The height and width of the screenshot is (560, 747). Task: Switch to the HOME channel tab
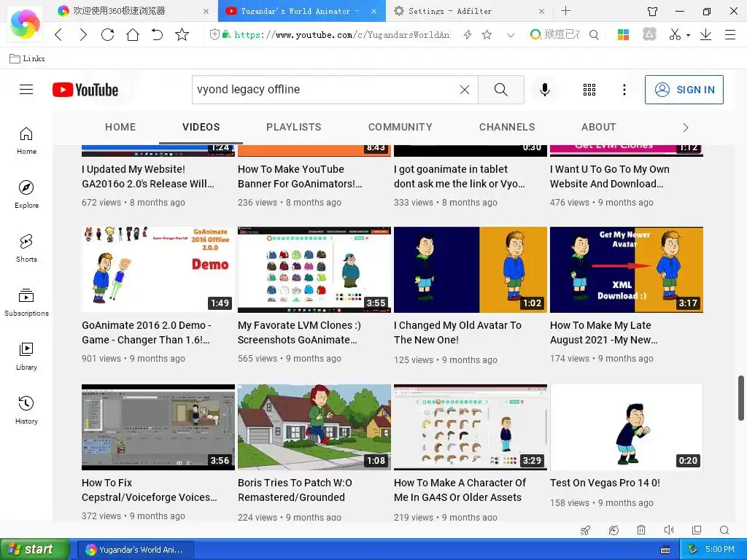(120, 127)
